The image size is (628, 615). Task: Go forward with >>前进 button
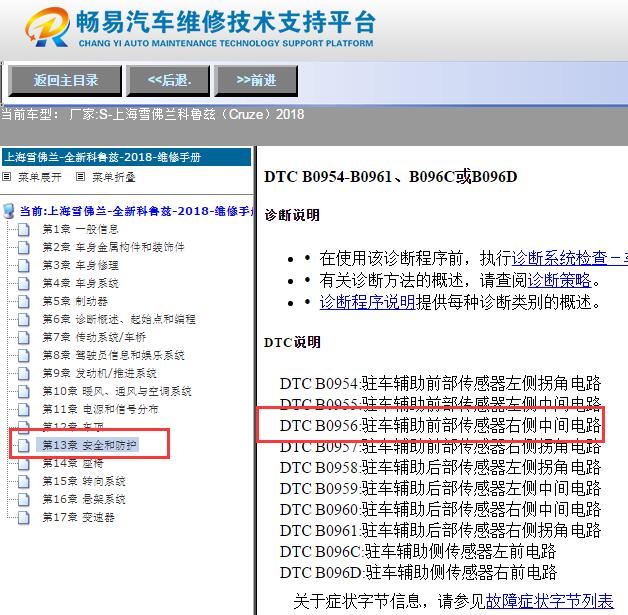point(256,80)
